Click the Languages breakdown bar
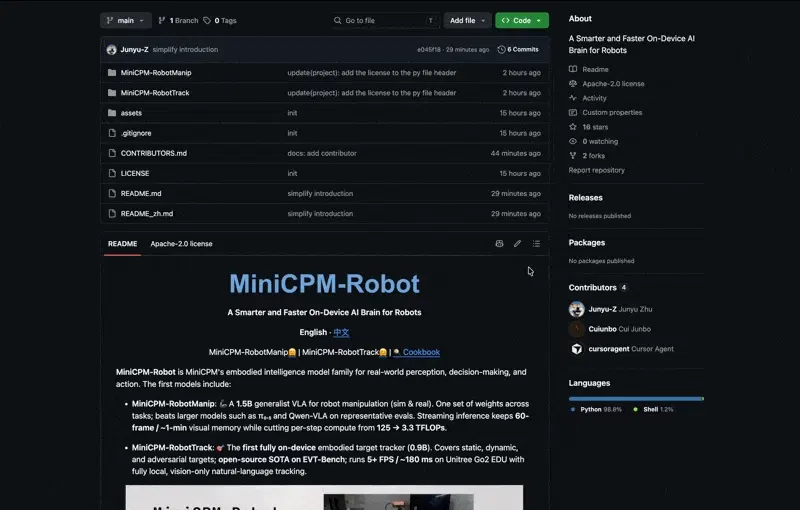800x510 pixels. coord(636,399)
